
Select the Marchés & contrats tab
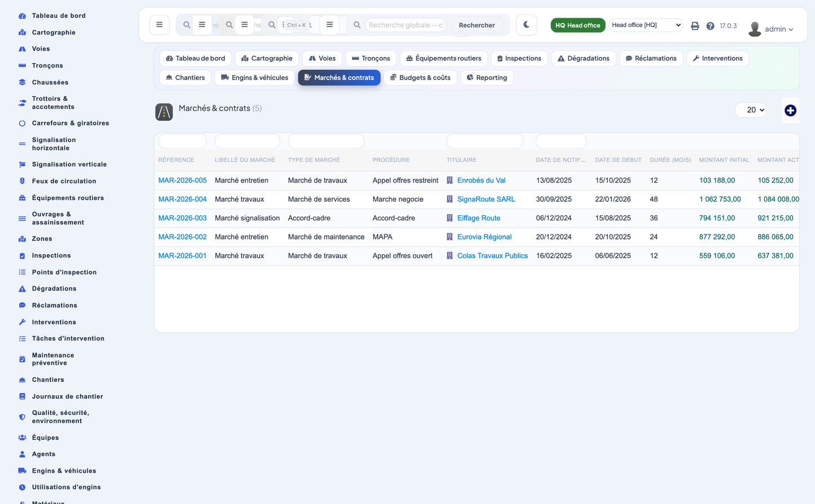coord(339,78)
